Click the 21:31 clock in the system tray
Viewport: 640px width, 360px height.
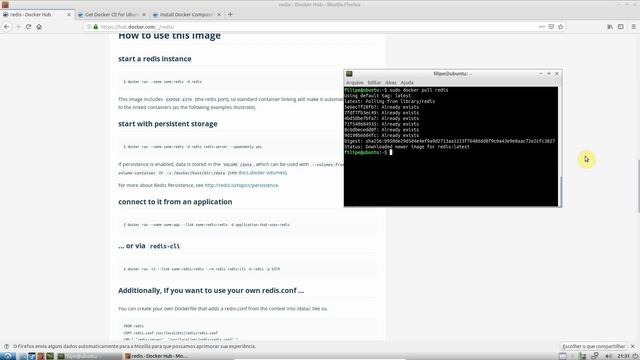pos(623,356)
